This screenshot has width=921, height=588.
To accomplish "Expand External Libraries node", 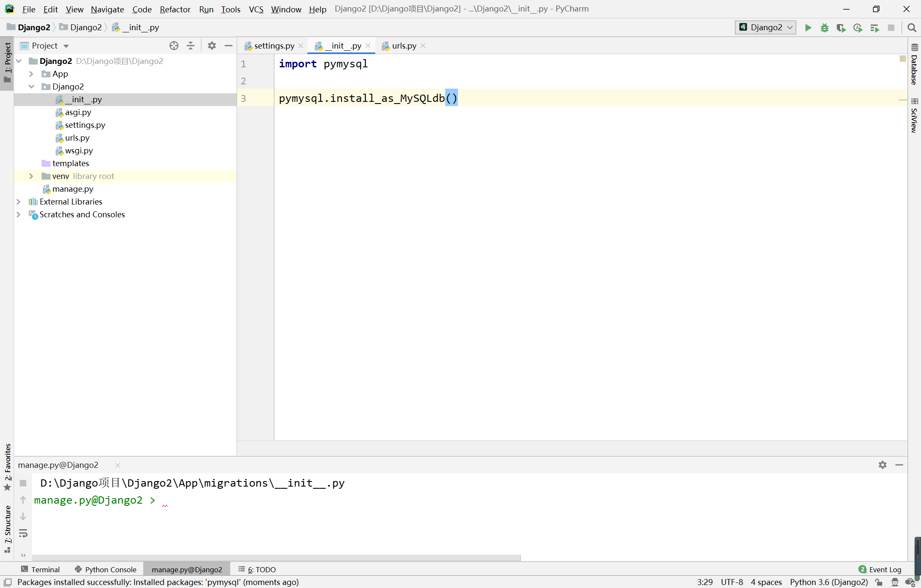I will pos(19,202).
